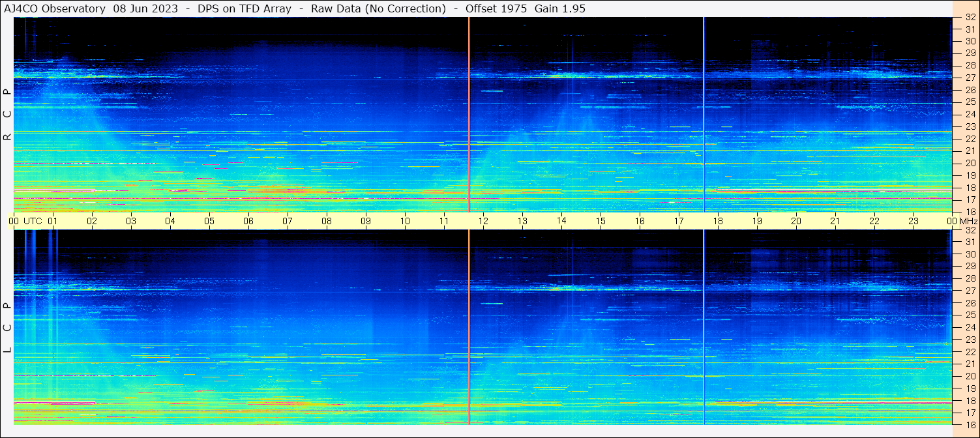Select the 02 hour tick label
The width and height of the screenshot is (980, 438).
click(x=92, y=221)
